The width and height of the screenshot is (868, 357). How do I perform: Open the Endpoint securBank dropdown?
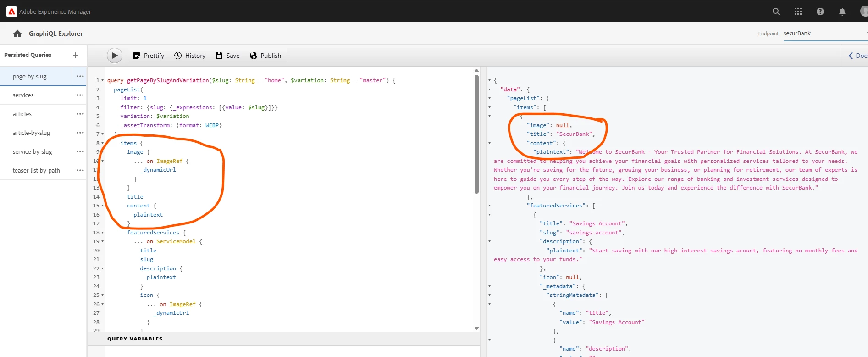(x=825, y=33)
